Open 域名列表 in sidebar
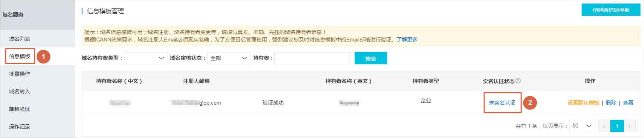The width and height of the screenshot is (644, 138). (19, 39)
